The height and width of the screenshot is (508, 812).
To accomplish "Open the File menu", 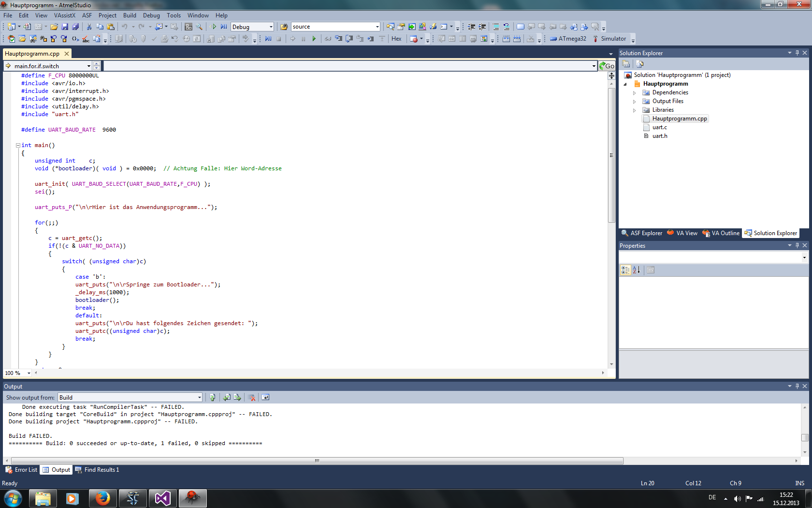I will tap(8, 15).
